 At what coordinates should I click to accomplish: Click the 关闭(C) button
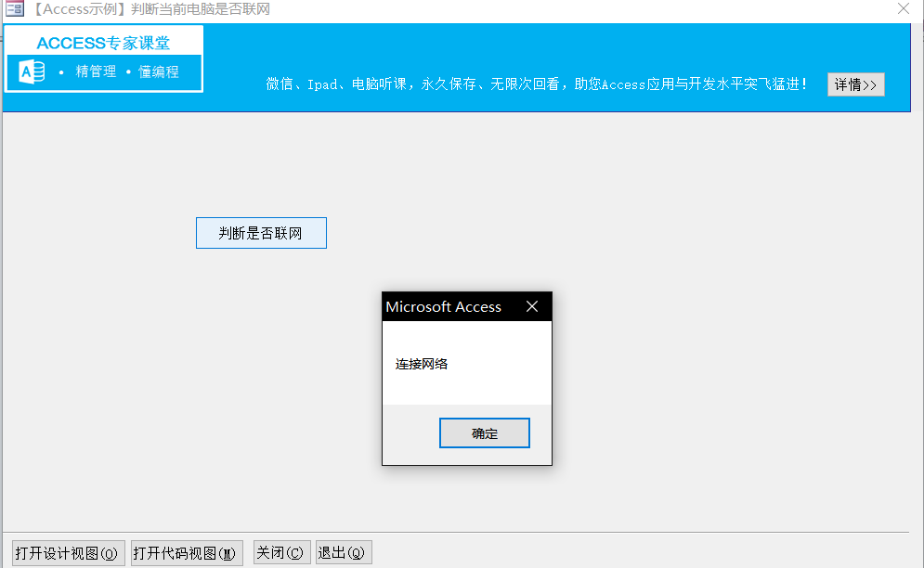tap(281, 552)
